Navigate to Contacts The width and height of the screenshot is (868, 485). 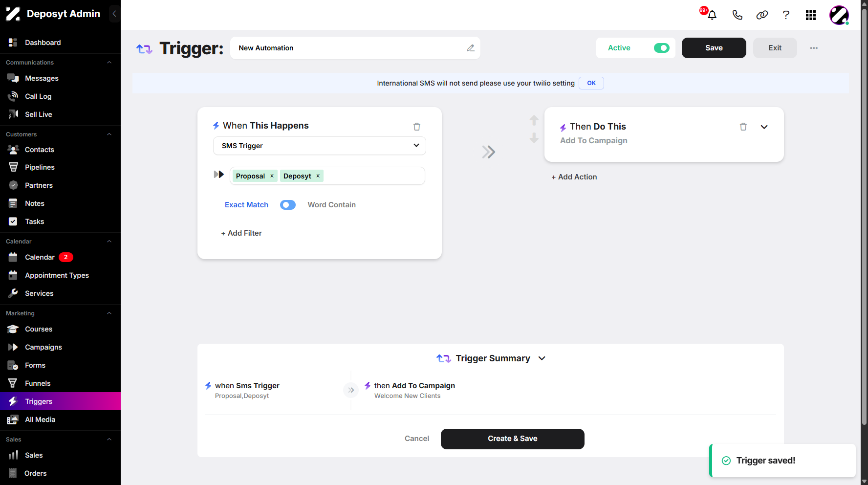(60, 150)
